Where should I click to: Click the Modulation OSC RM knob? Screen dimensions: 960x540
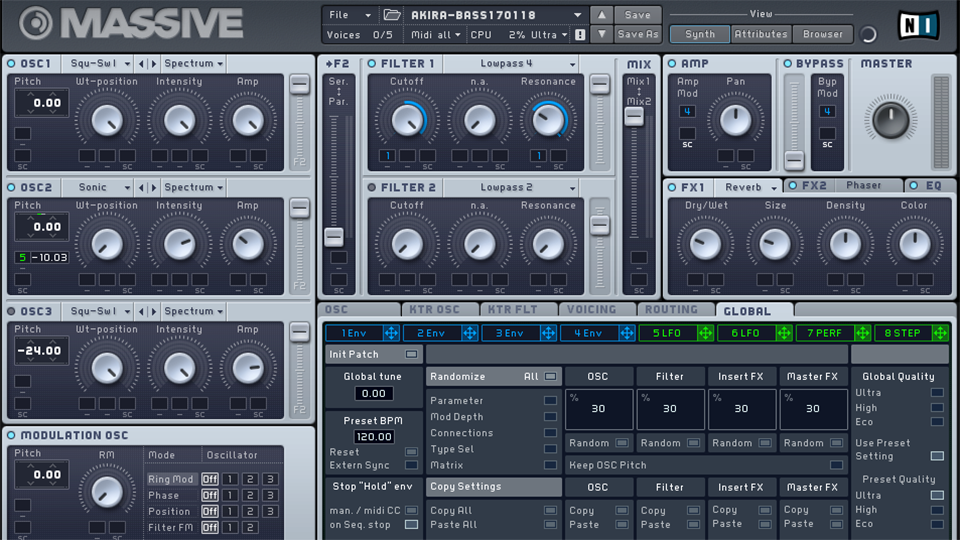107,491
